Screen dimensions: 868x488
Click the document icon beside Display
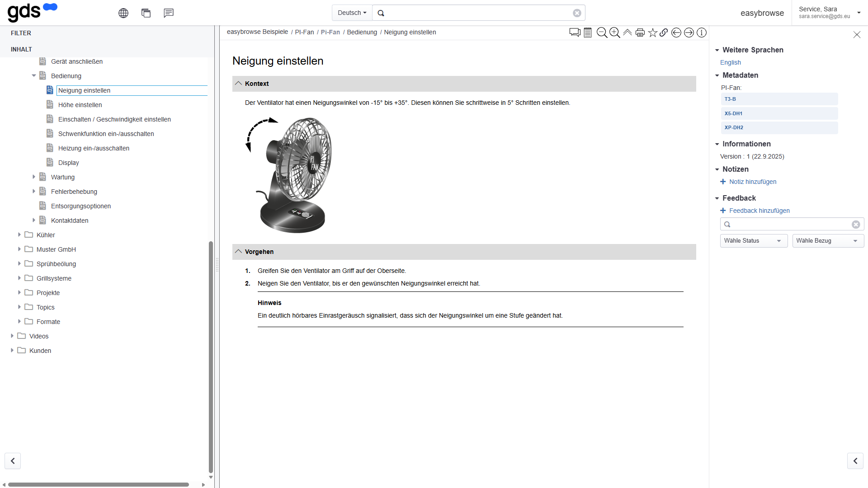tap(50, 162)
